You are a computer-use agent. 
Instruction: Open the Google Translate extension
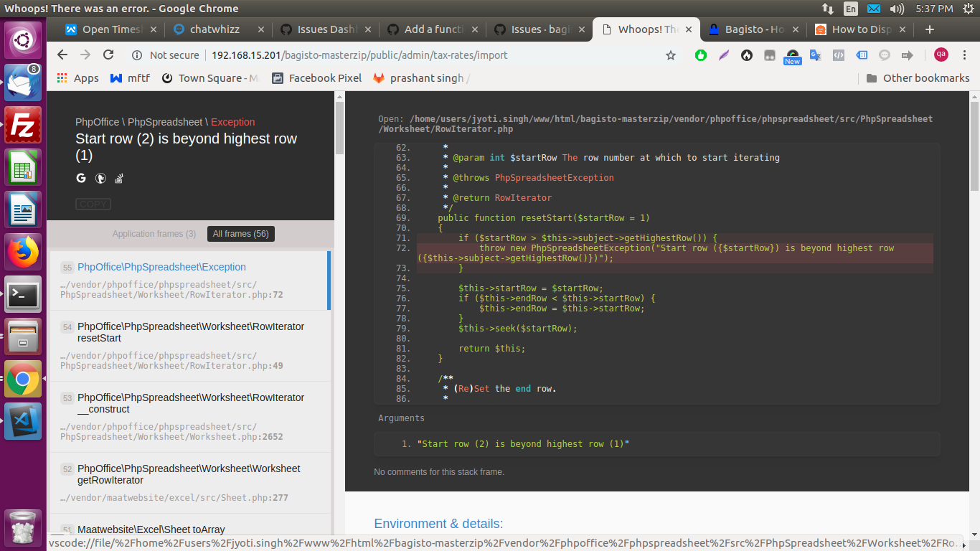[x=816, y=55]
